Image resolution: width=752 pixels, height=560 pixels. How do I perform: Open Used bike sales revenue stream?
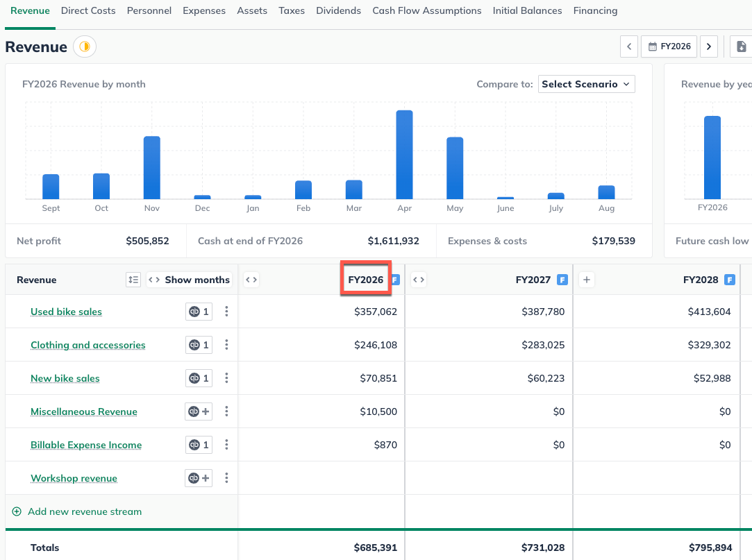coord(66,312)
